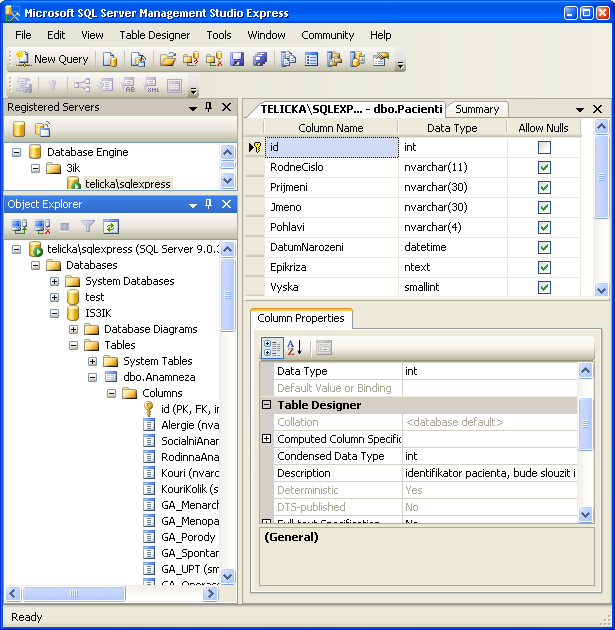Click the Generate Change Script icon

(24, 85)
